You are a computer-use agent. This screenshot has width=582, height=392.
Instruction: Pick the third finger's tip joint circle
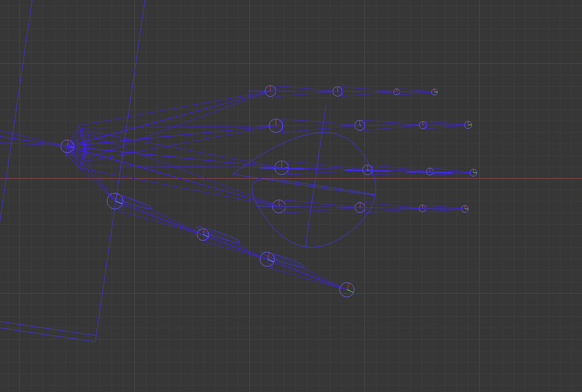pos(473,173)
